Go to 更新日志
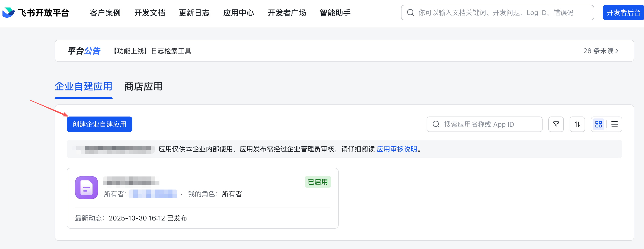644x249 pixels. coord(194,13)
